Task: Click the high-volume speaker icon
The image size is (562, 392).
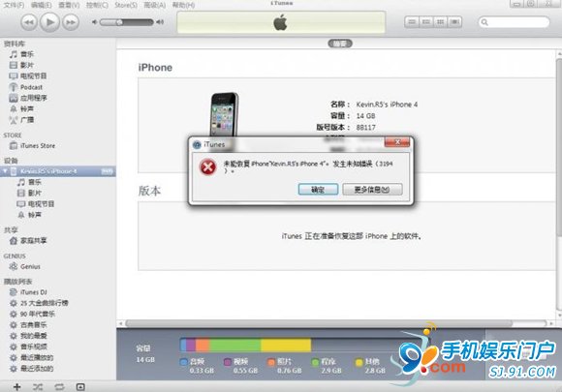Action: coord(160,22)
